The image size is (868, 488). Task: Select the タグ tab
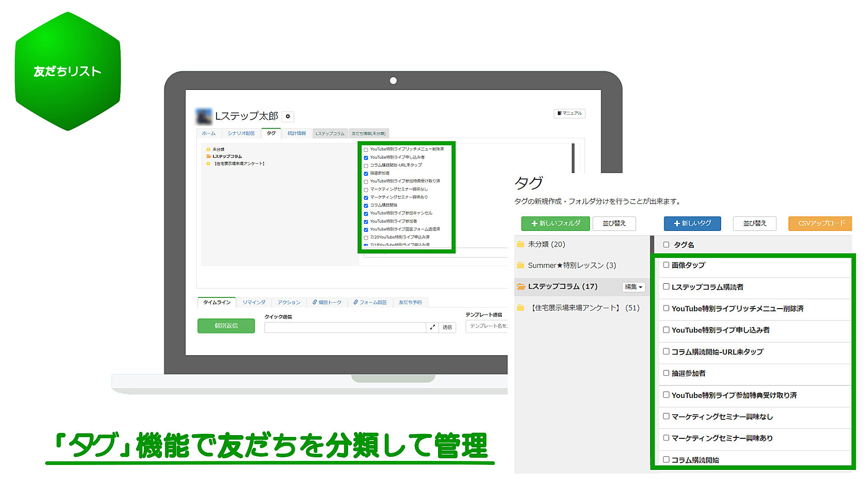[x=271, y=133]
